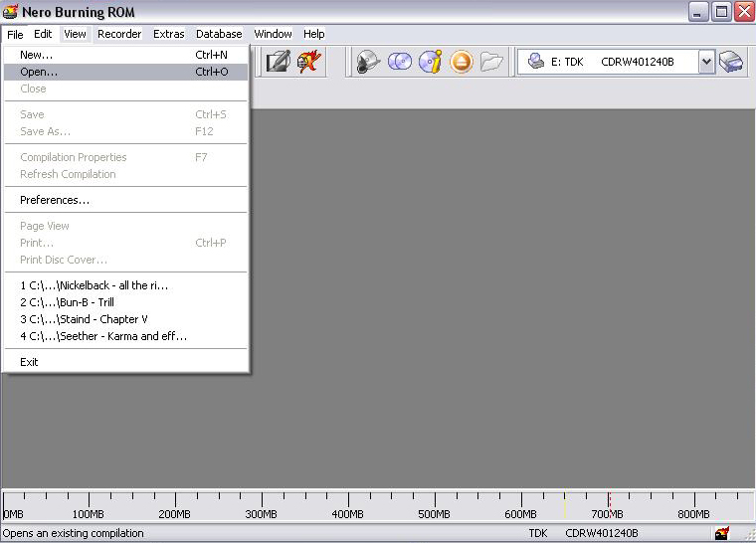Open the Recorder menu
The image size is (756, 543).
(x=119, y=34)
